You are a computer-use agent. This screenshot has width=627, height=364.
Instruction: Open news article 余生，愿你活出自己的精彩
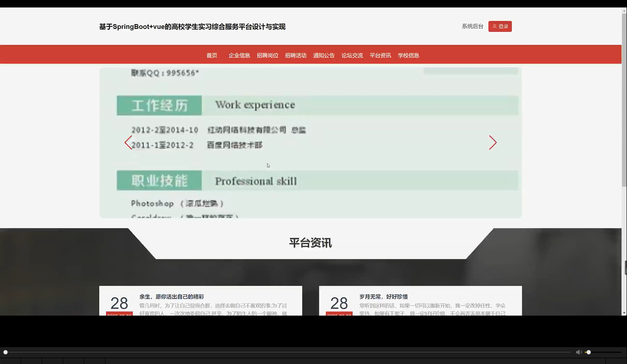tap(172, 297)
